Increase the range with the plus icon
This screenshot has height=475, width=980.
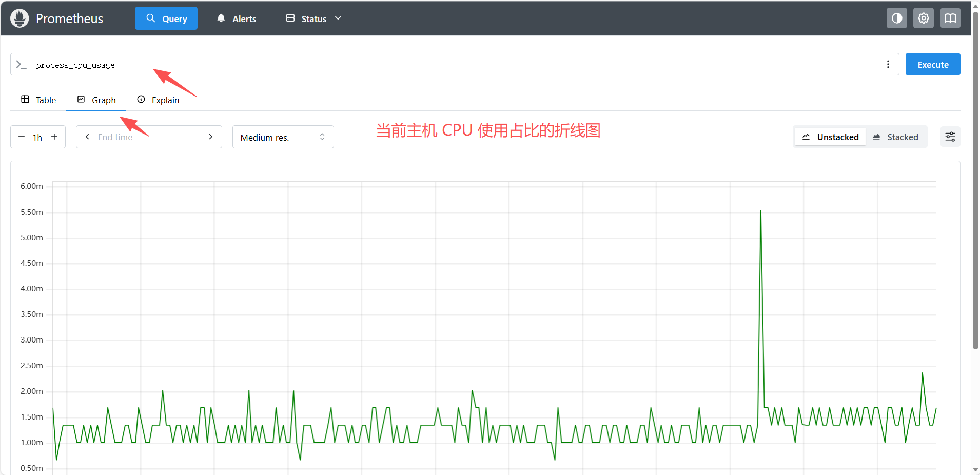point(54,137)
